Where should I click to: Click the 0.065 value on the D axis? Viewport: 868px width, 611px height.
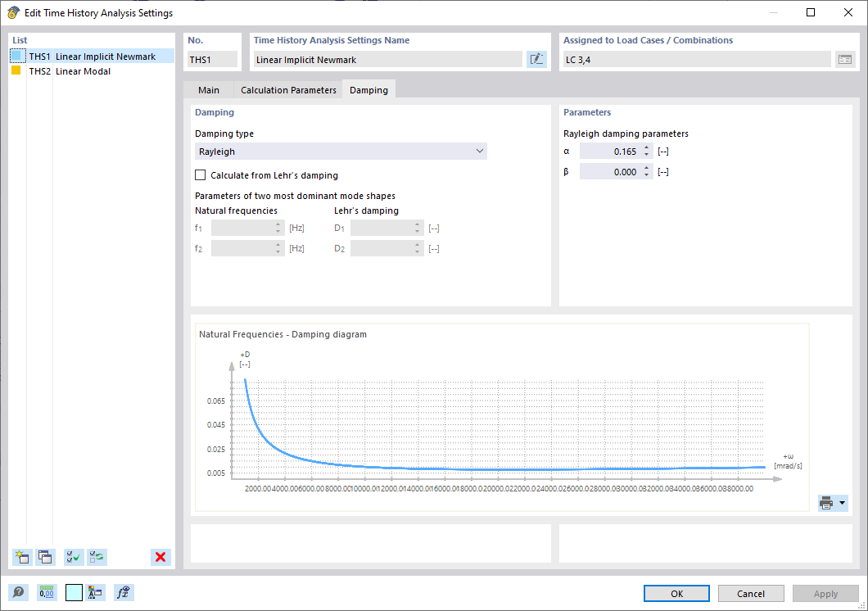[x=216, y=401]
